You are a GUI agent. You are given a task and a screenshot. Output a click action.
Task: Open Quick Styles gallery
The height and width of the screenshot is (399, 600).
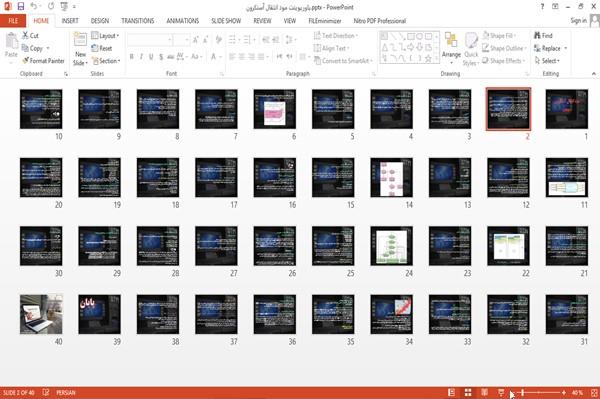point(471,49)
